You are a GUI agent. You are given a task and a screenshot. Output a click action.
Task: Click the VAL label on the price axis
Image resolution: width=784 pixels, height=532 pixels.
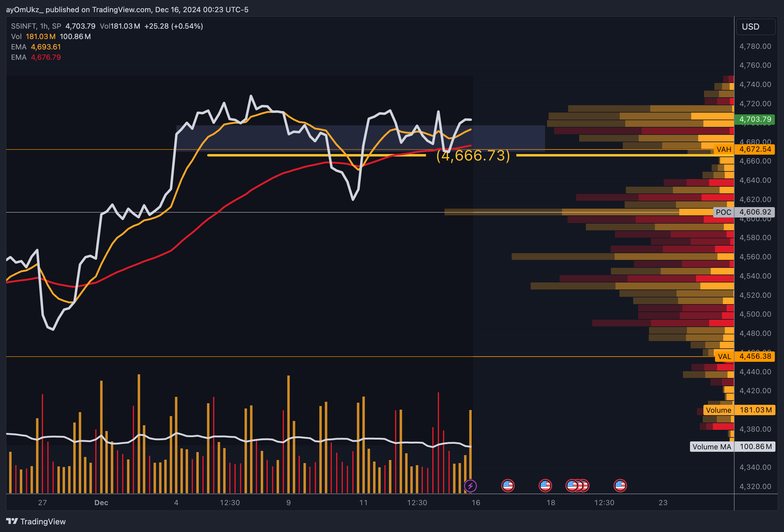(x=724, y=356)
